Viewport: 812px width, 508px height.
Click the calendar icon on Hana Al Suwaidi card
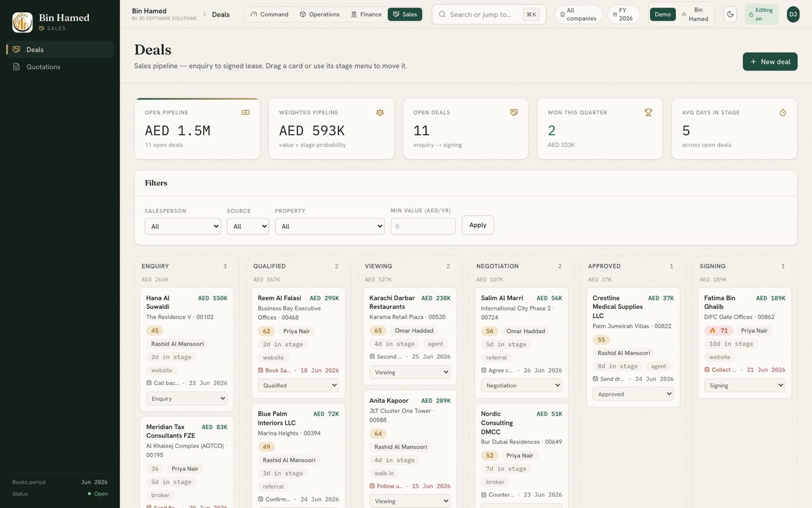tap(149, 383)
